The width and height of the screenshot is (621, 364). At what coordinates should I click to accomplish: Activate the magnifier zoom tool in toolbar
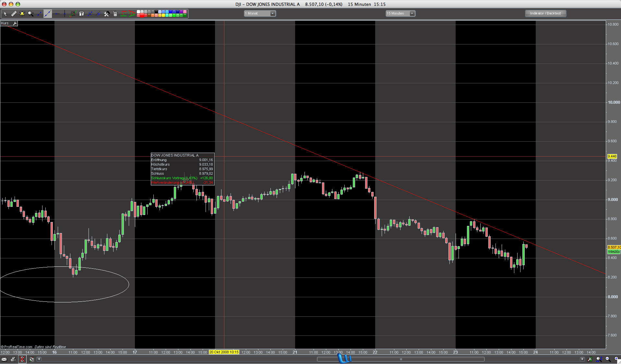tap(31, 14)
